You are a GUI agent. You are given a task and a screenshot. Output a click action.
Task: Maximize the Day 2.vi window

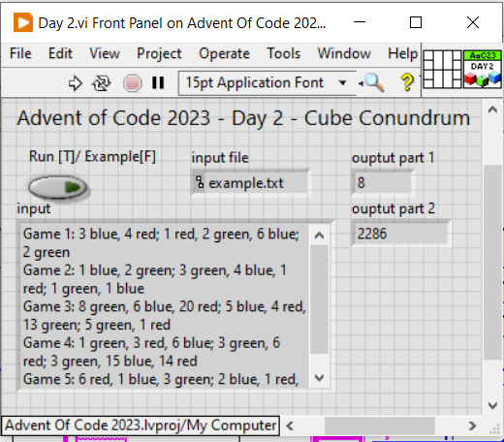416,22
